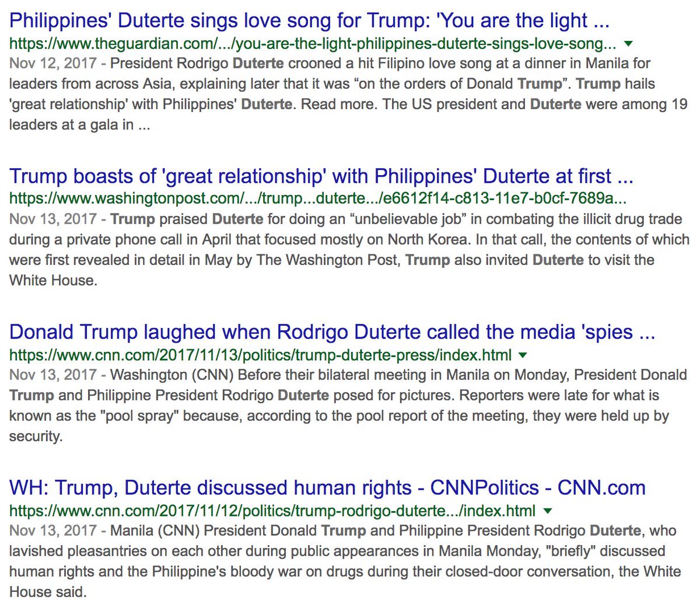Expand dropdown arrow beside cnn.com trump-duterte-press URL
The width and height of the screenshot is (700, 614).
tap(523, 355)
